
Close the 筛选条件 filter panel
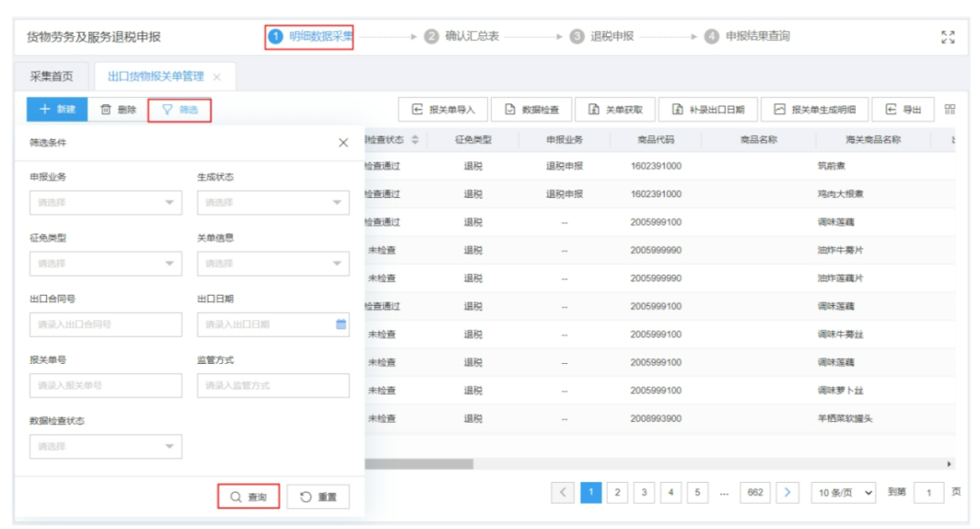click(x=343, y=142)
